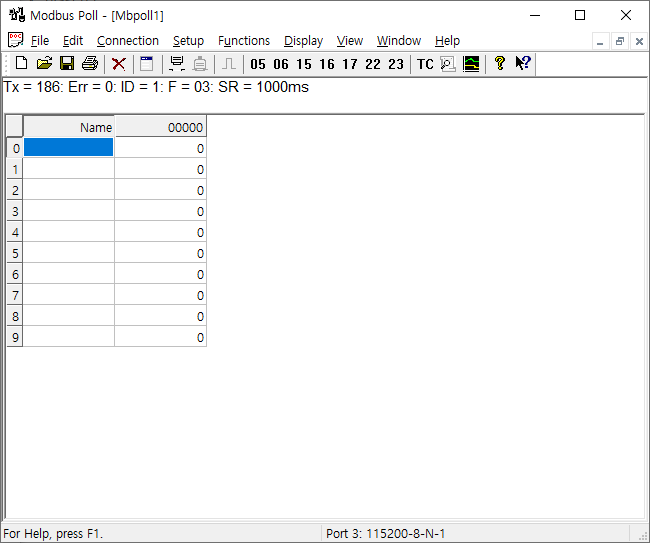Click the Tx = 186 status line
The height and width of the screenshot is (543, 650).
click(156, 87)
